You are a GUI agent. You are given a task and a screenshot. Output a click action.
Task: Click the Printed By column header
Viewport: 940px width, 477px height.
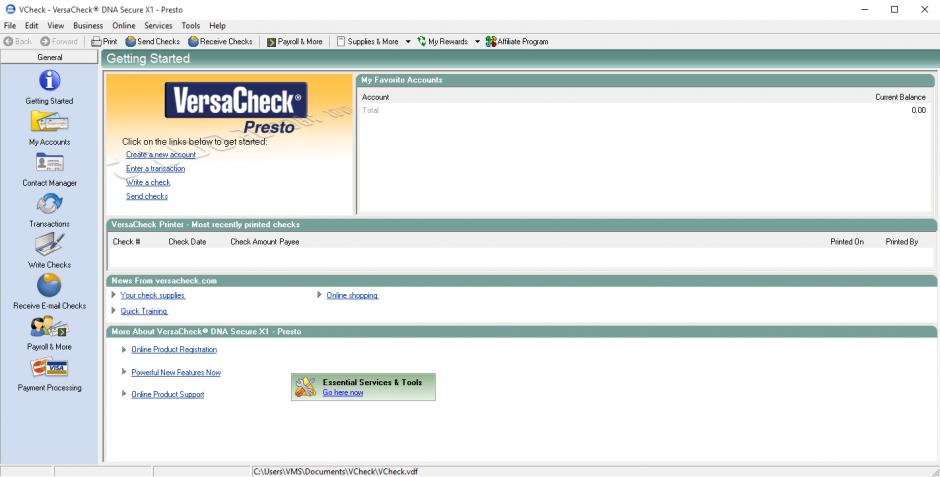point(902,241)
